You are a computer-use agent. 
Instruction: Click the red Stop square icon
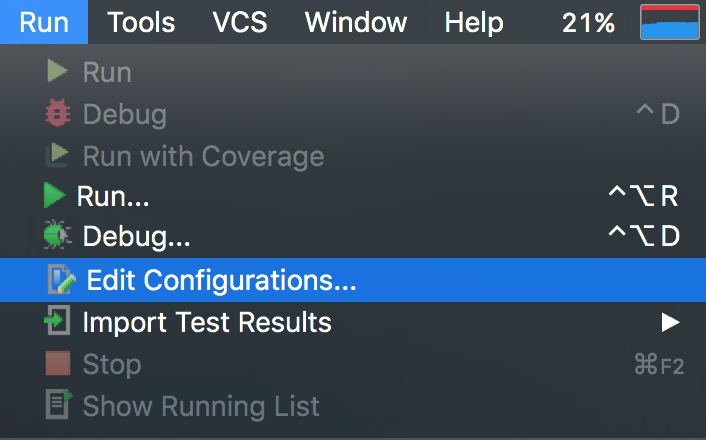click(x=57, y=364)
